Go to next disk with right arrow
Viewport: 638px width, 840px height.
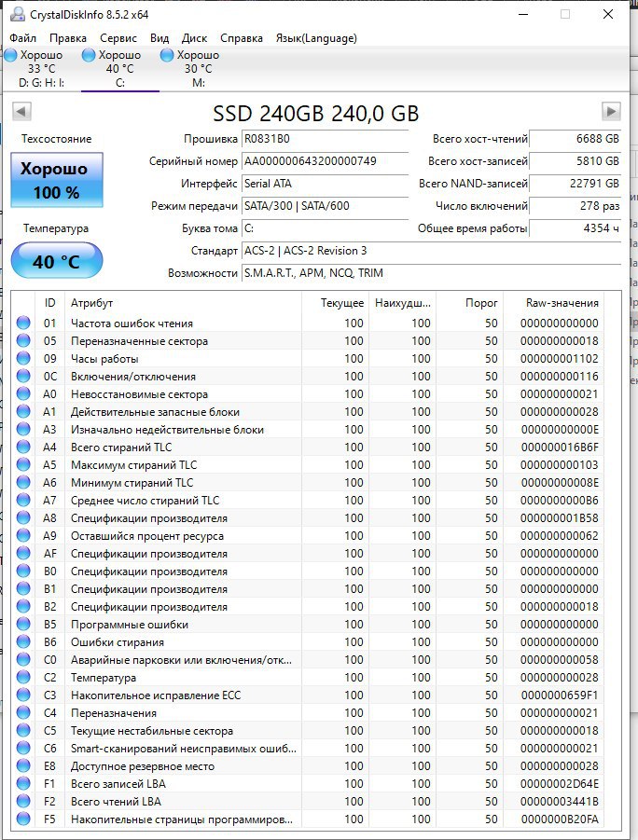tap(611, 112)
